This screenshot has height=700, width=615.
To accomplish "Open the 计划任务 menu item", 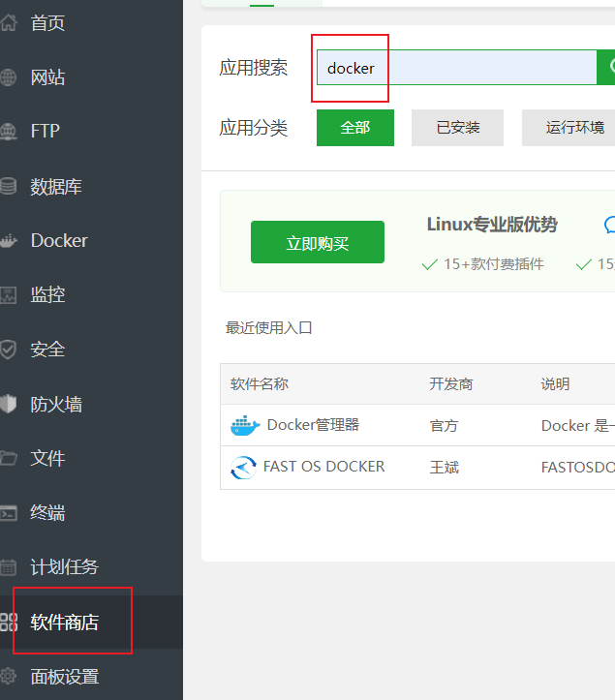I will click(65, 567).
